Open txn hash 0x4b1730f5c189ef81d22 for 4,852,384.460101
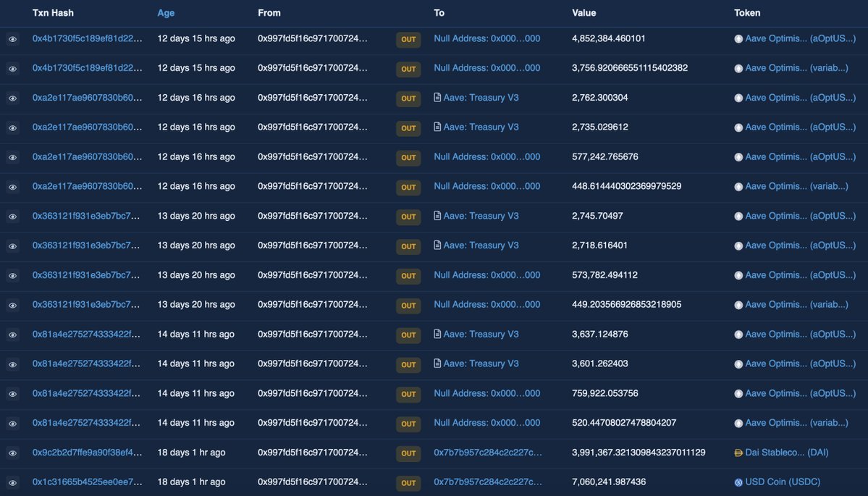868x496 pixels. [x=87, y=39]
